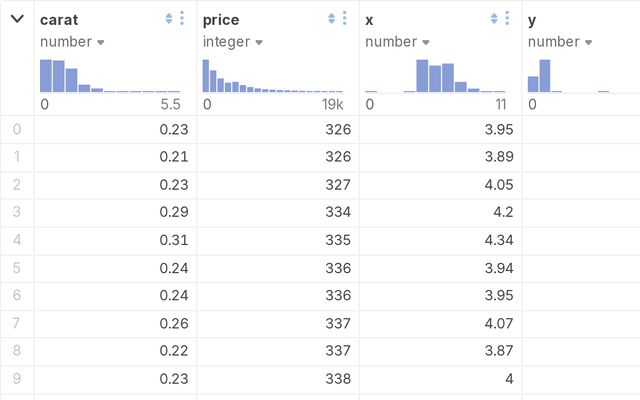640x400 pixels.
Task: Open price column options menu (three dots)
Action: [x=345, y=19]
